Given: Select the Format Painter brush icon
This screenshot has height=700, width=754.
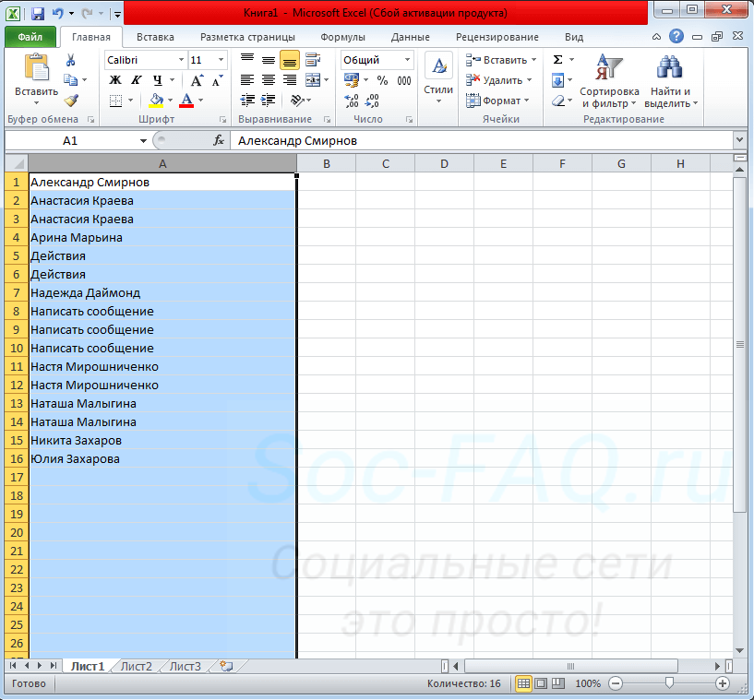Looking at the screenshot, I should point(70,101).
